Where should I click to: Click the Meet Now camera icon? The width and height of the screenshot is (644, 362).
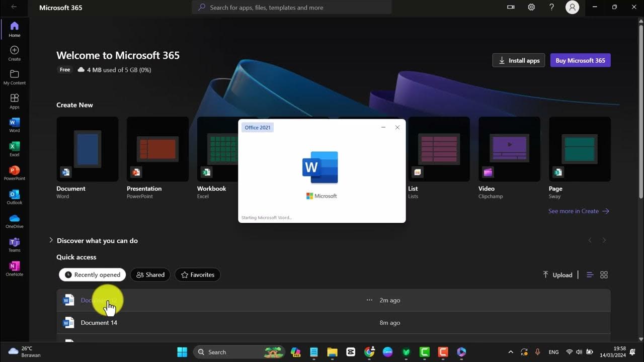point(511,7)
